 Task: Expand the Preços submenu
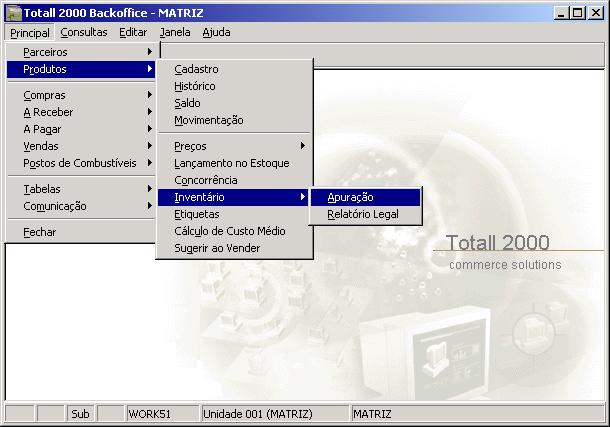tap(190, 146)
